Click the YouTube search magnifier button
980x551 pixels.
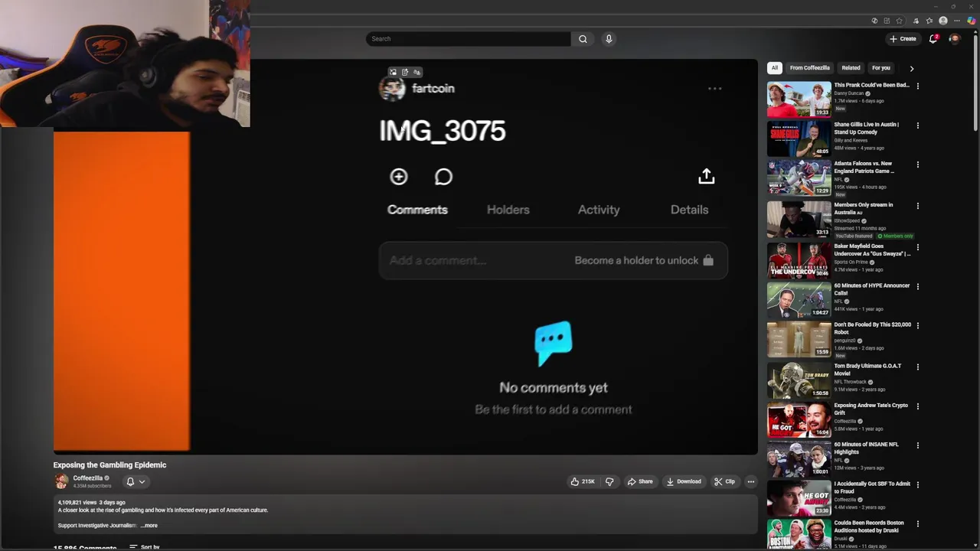pyautogui.click(x=583, y=39)
